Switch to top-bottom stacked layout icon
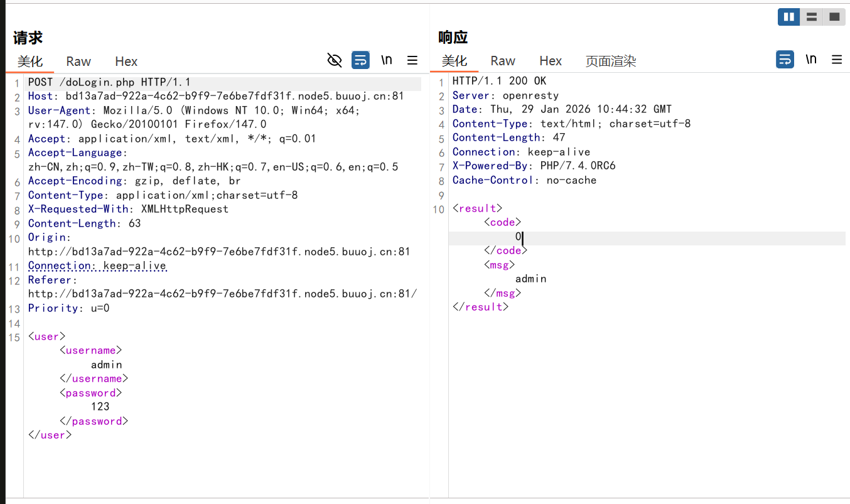 click(812, 17)
